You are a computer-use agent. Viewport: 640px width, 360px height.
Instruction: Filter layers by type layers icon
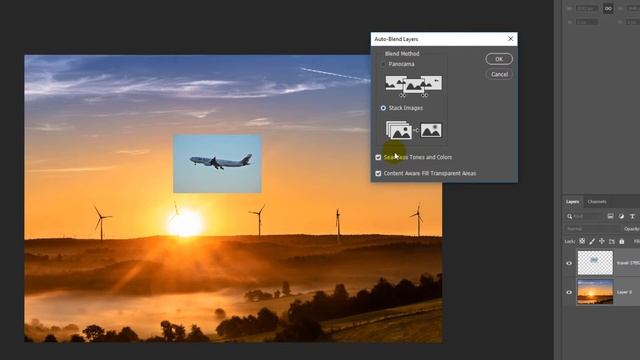(632, 216)
